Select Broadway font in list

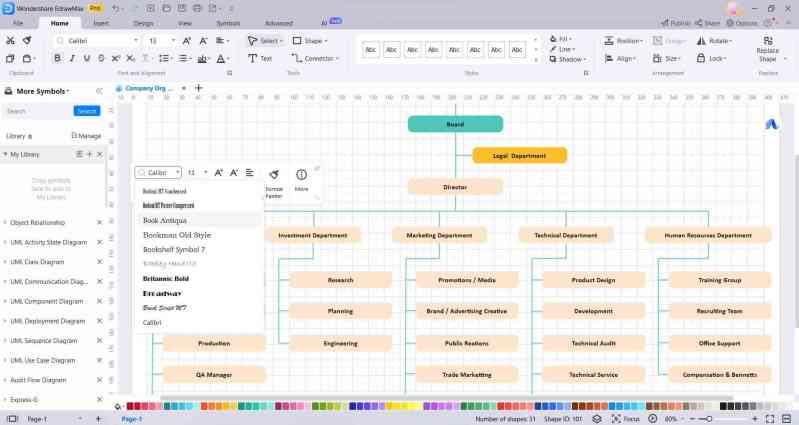click(162, 294)
